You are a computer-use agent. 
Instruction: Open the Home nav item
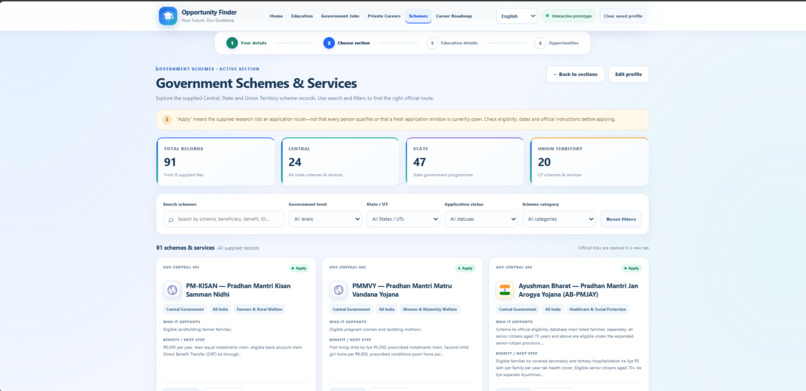click(276, 16)
